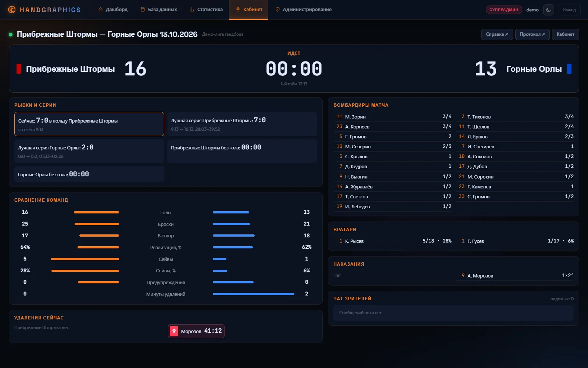Open the База данных menu item
Image resolution: width=588 pixels, height=368 pixels.
pyautogui.click(x=159, y=10)
